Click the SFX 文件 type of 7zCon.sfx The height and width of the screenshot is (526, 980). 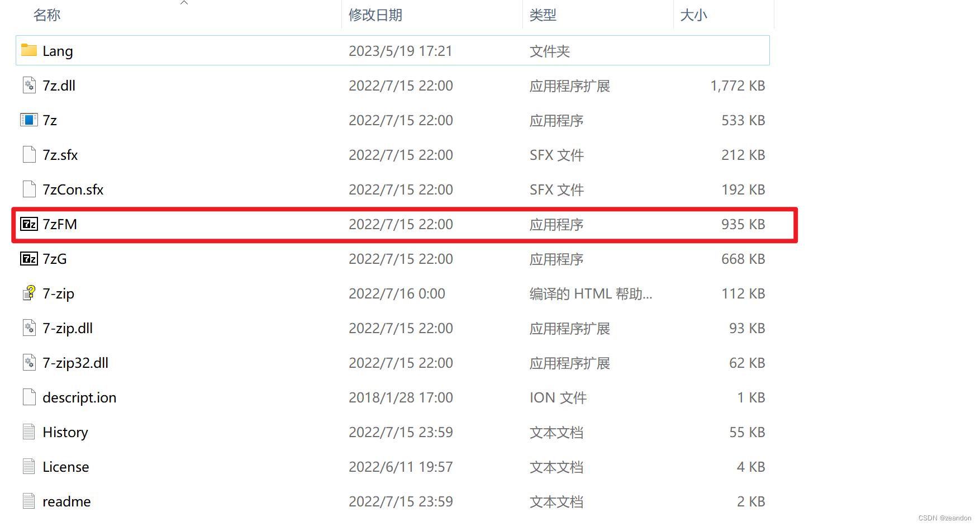point(556,190)
